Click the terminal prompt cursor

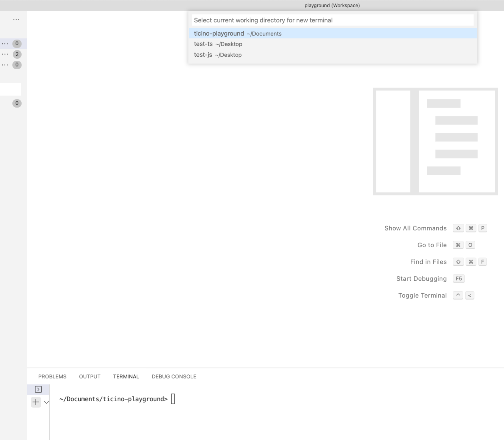(173, 399)
